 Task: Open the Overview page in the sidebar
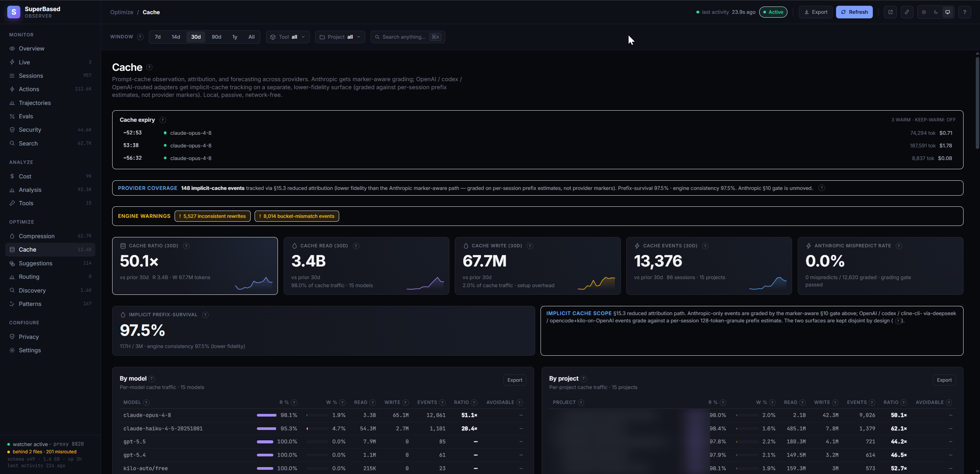(50, 49)
